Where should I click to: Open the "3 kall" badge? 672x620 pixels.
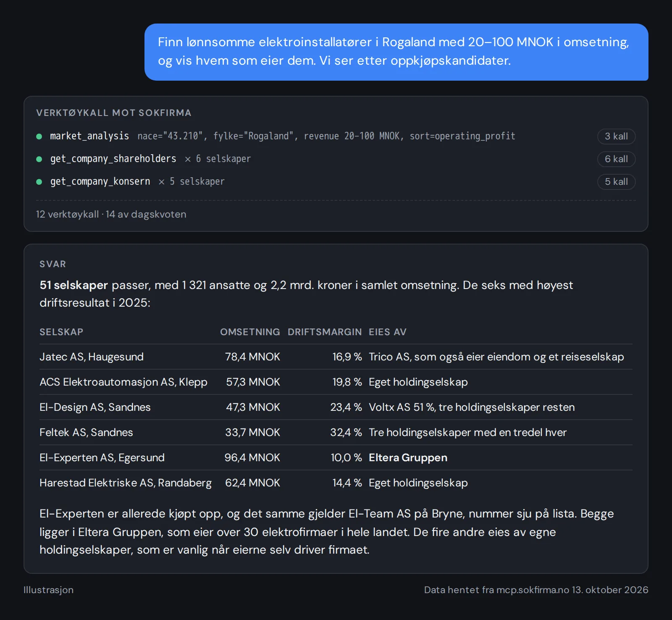(x=616, y=137)
